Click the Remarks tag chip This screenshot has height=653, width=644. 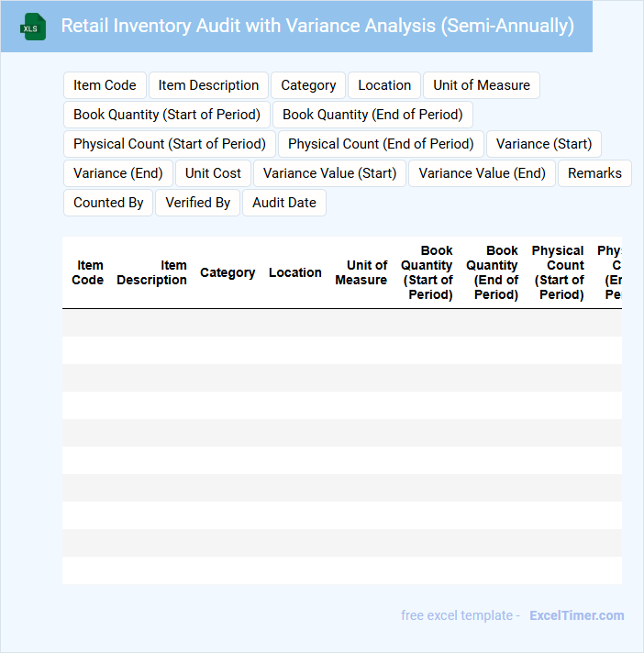coord(594,173)
